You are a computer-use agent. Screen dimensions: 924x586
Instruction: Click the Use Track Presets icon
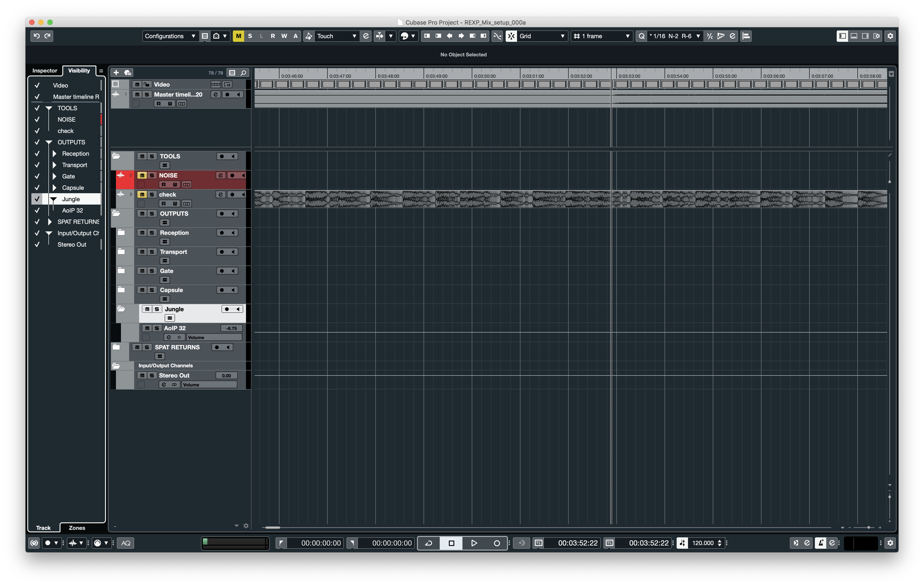point(128,73)
